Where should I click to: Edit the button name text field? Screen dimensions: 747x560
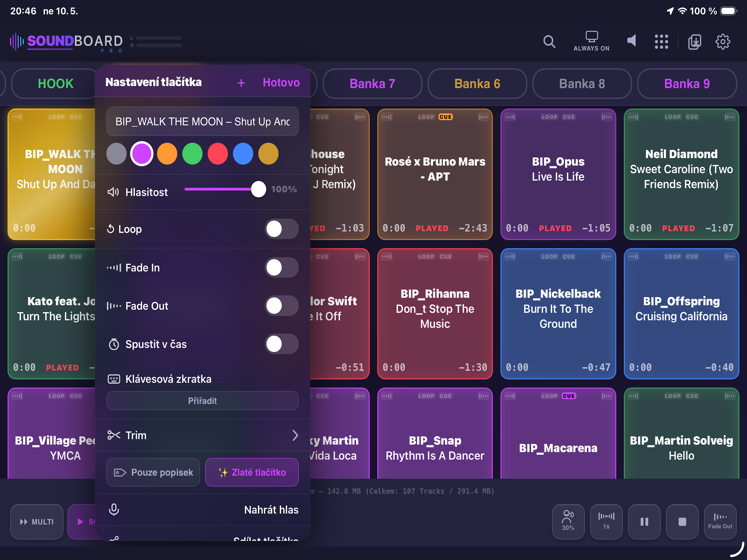coord(202,122)
